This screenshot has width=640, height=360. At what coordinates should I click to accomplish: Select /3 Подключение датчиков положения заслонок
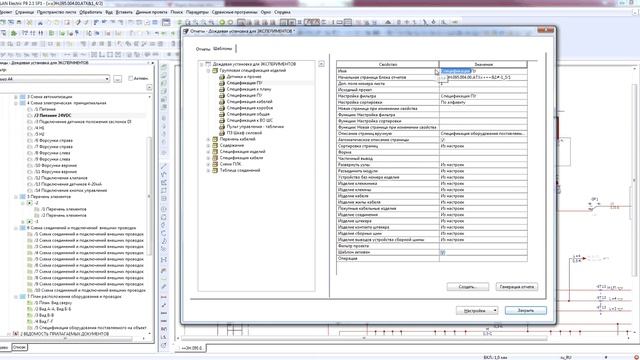[x=83, y=122]
